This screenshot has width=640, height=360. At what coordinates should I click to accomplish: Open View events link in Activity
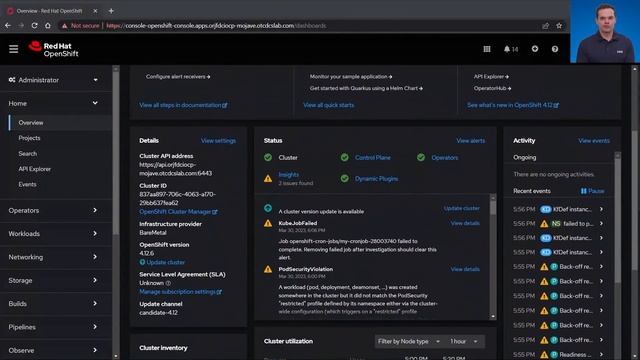pyautogui.click(x=594, y=140)
